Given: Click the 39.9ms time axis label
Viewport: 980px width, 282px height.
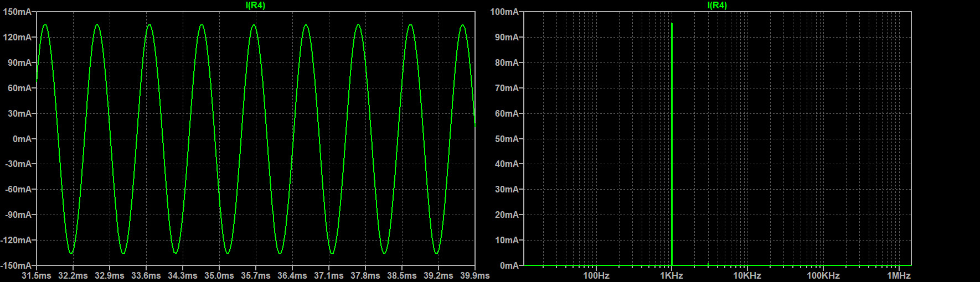Looking at the screenshot, I should point(475,275).
